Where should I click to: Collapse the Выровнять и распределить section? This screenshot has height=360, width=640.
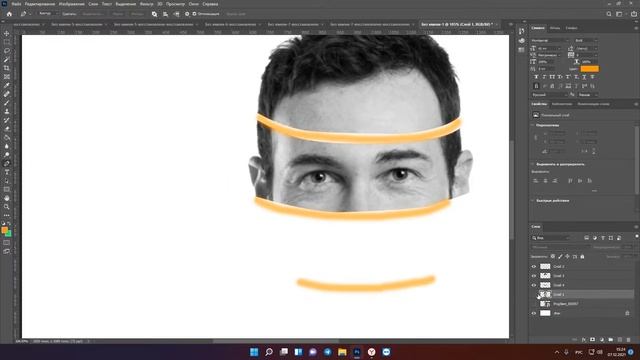(532, 164)
